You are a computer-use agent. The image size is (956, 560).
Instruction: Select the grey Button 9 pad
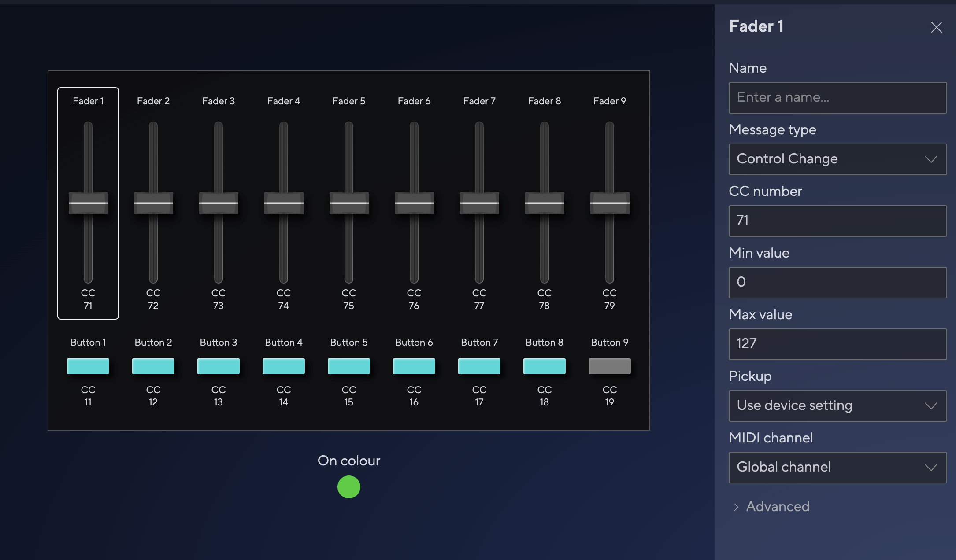click(610, 366)
